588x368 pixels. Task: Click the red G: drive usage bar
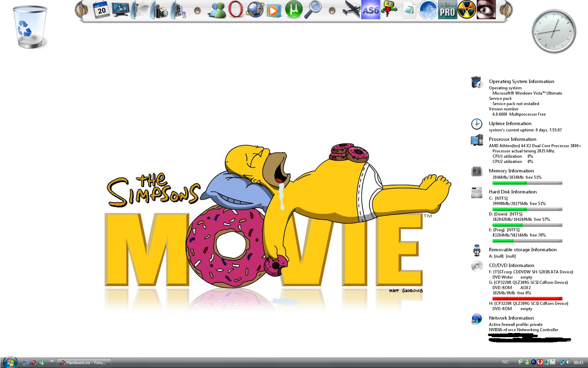point(527,299)
